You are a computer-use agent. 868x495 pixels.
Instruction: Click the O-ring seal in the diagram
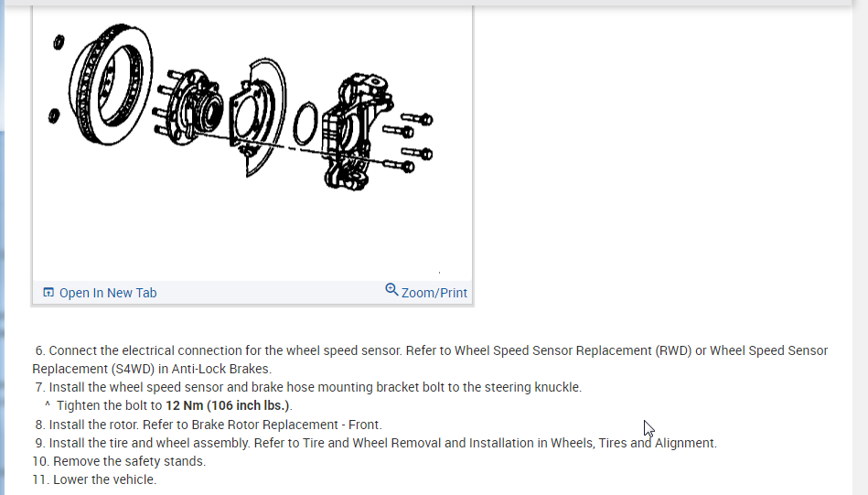pos(305,123)
